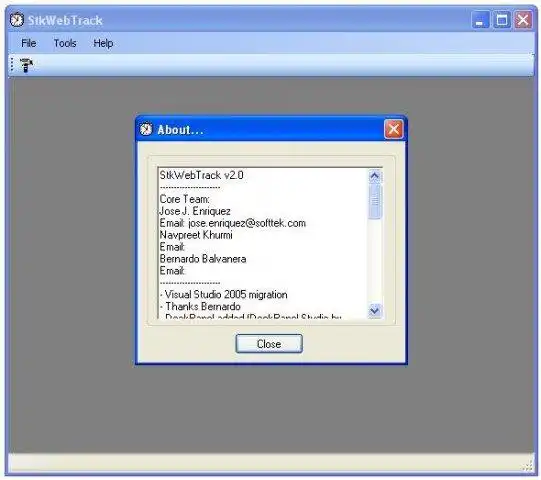The image size is (541, 480).
Task: Click the scroll up arrow in About text box
Action: (375, 176)
